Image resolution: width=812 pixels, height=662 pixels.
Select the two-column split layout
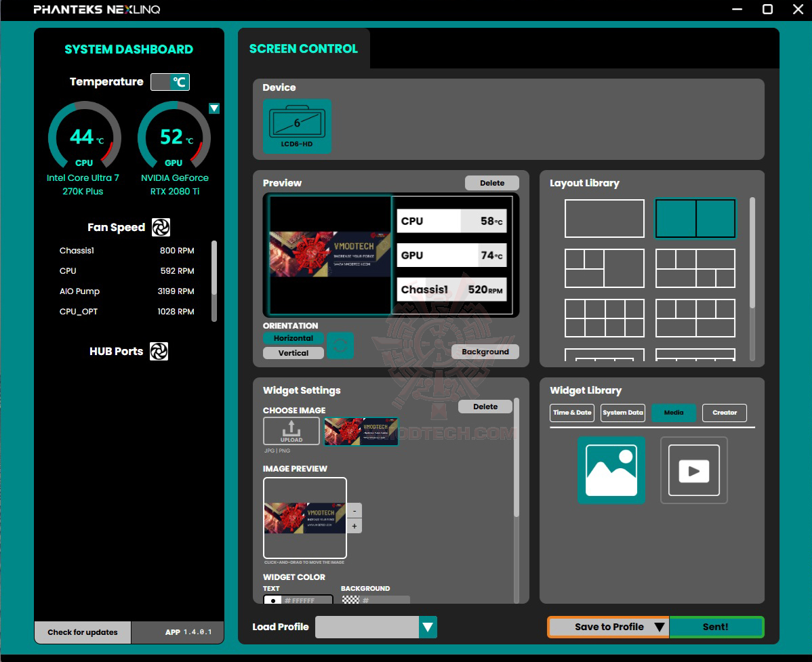[695, 218]
